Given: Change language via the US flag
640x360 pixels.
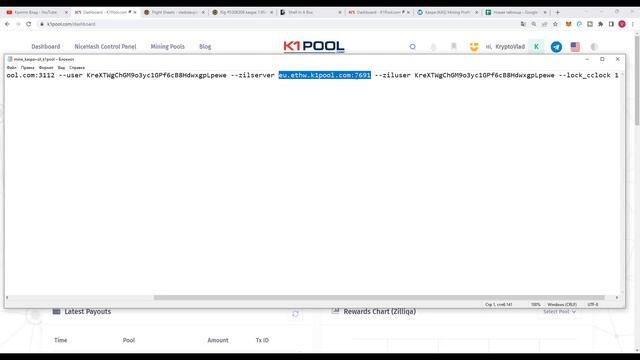Looking at the screenshot, I should coord(575,47).
